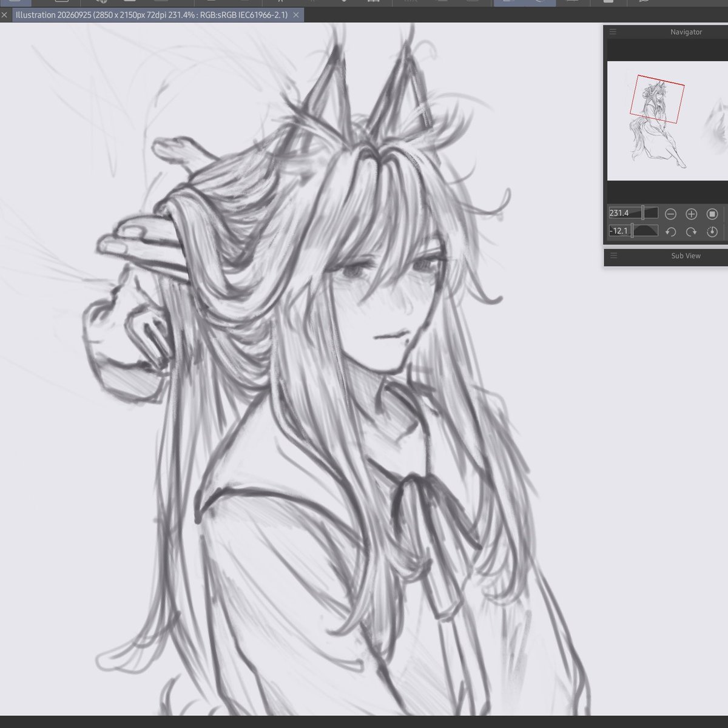Click inside the red view frame in Navigator
This screenshot has height=728, width=728.
click(x=658, y=99)
